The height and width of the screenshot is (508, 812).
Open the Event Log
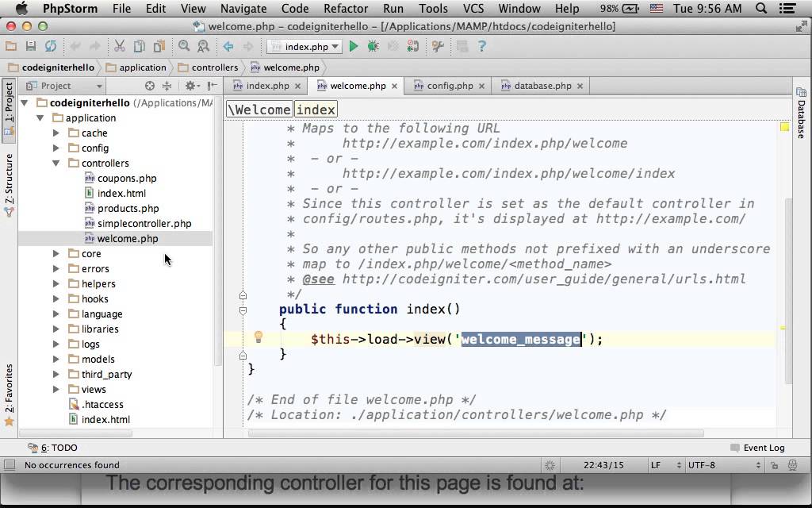click(757, 448)
